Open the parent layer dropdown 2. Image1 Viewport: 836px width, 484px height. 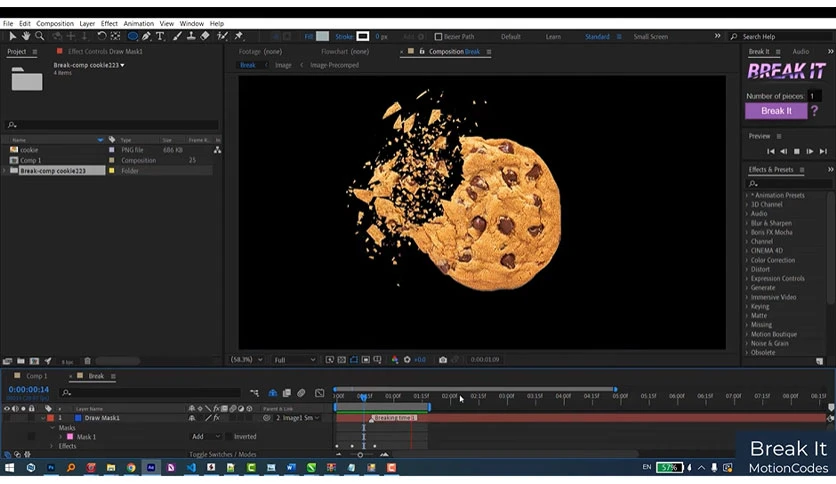pos(298,418)
